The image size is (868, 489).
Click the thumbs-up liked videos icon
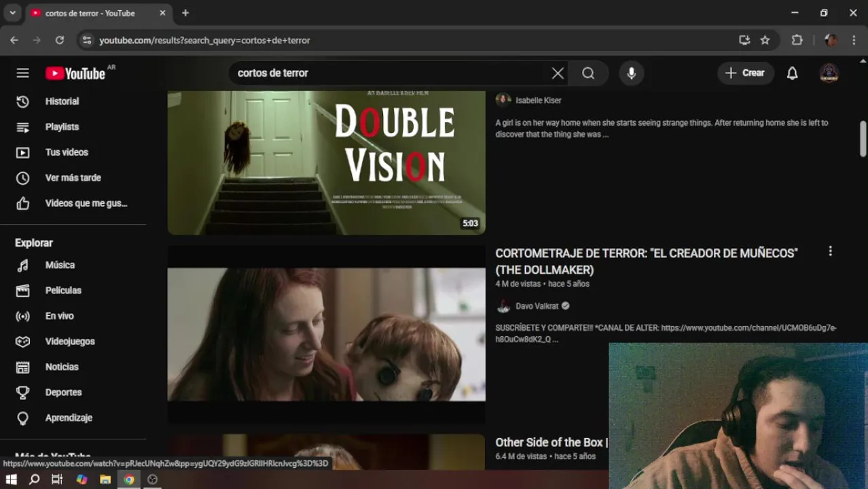tap(22, 203)
